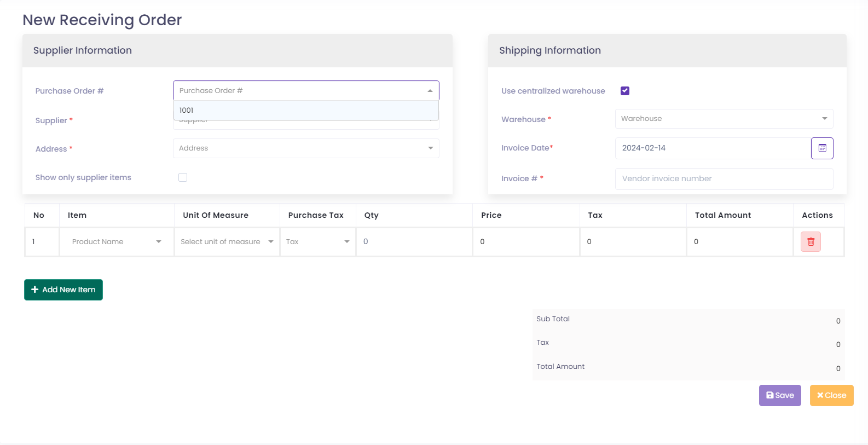
Task: Expand the Warehouse dropdown
Action: [724, 119]
